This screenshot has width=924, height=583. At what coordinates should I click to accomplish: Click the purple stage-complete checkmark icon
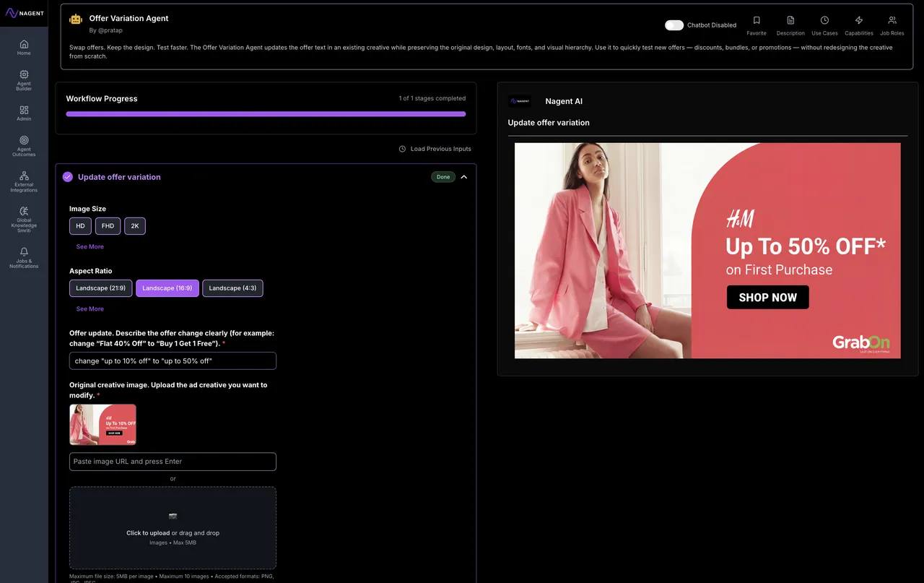(x=68, y=177)
